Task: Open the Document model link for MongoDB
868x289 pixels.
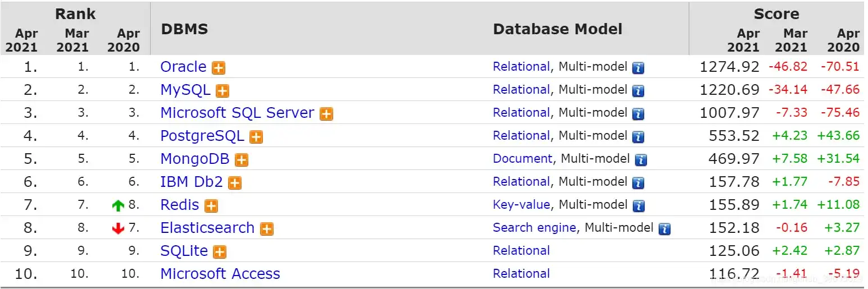Action: (522, 159)
